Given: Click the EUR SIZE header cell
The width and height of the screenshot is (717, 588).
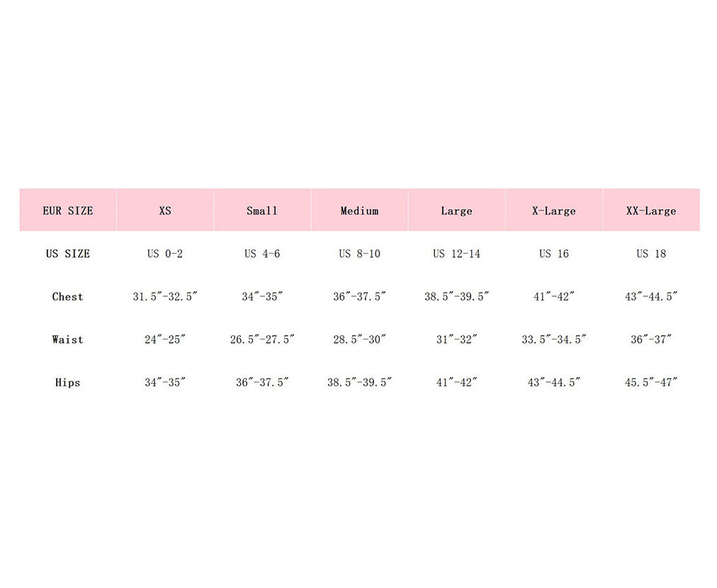Looking at the screenshot, I should click(68, 210).
